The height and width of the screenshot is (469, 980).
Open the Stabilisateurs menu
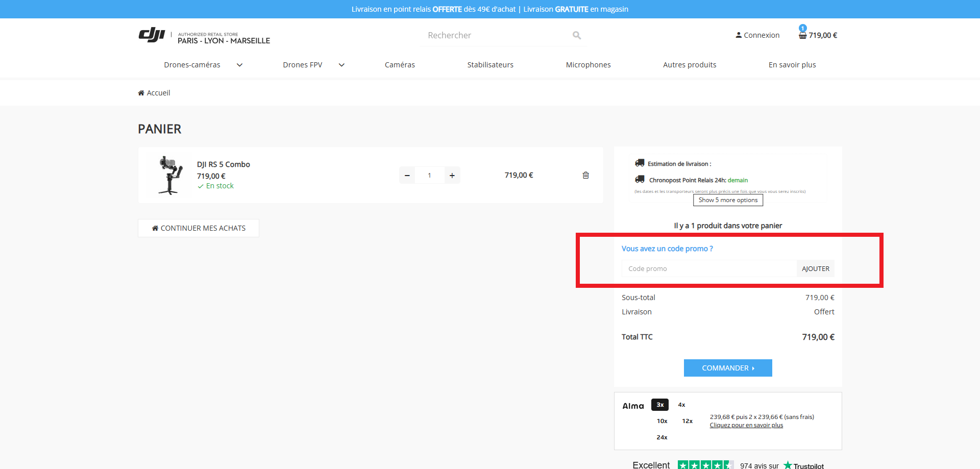pos(490,65)
